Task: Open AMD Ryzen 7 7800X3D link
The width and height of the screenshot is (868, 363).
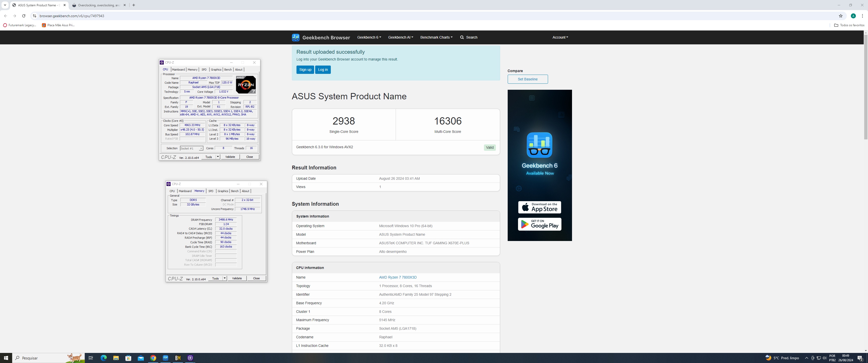Action: [x=398, y=278]
